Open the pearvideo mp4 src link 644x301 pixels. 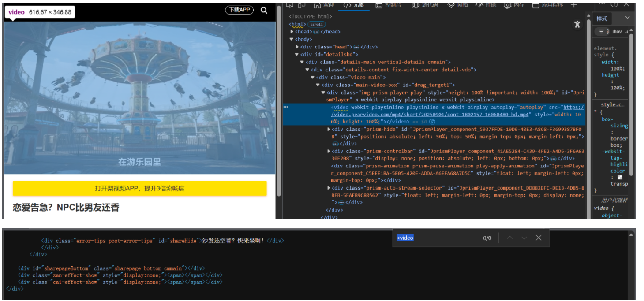[457, 111]
